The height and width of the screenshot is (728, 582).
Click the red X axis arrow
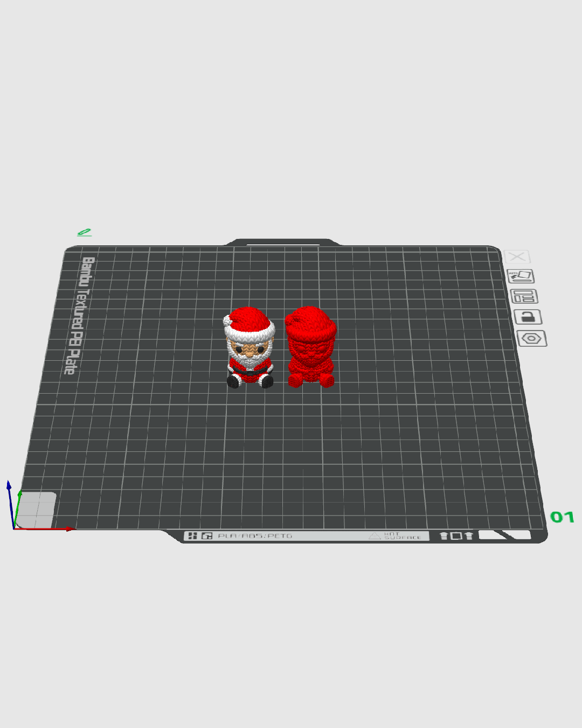[44, 529]
